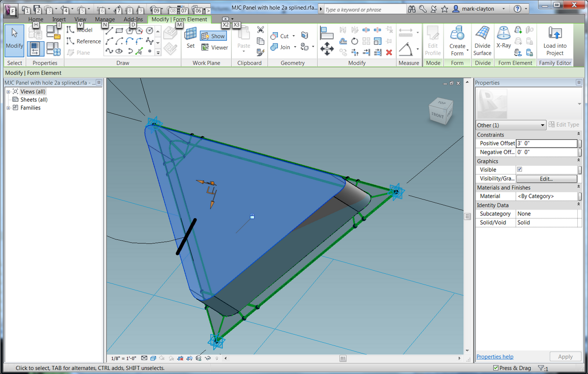The width and height of the screenshot is (588, 374).
Task: Click Temporary Hide/Isolate glasses on view bar
Action: [208, 358]
